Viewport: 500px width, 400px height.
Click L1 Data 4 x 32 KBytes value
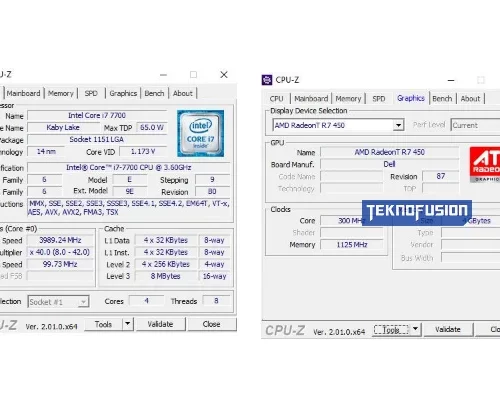(x=166, y=240)
